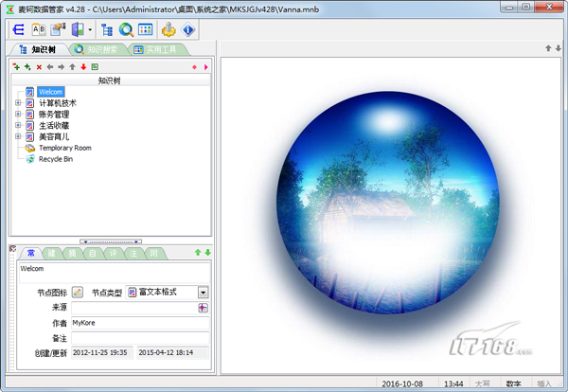Select the 美容育儿 tree node
The width and height of the screenshot is (568, 392).
click(54, 136)
